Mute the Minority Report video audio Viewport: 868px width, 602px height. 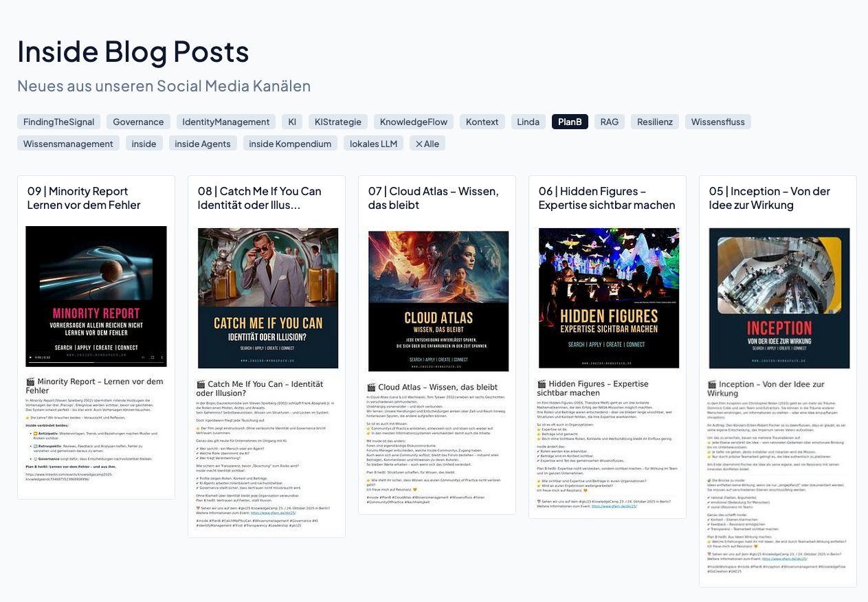point(144,357)
